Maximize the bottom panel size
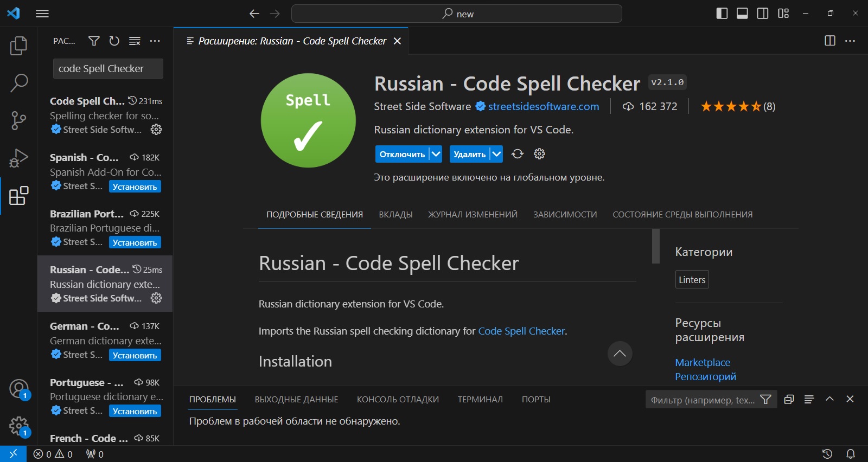This screenshot has height=462, width=868. (x=829, y=399)
